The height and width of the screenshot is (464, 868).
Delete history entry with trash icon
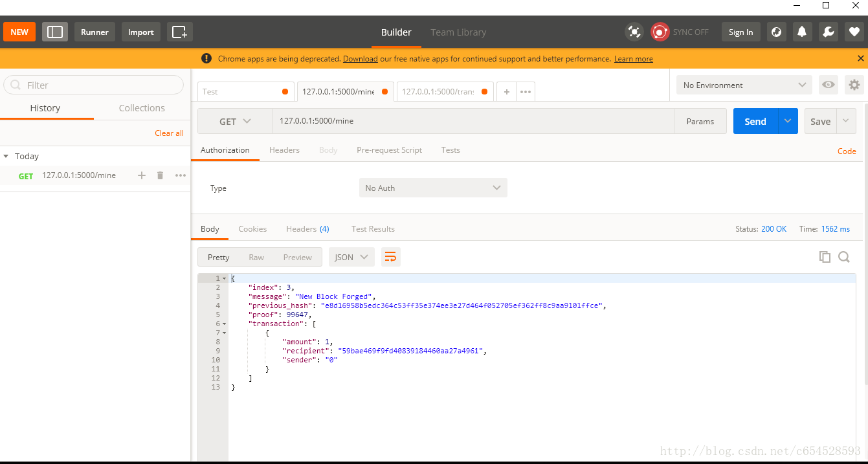[161, 175]
